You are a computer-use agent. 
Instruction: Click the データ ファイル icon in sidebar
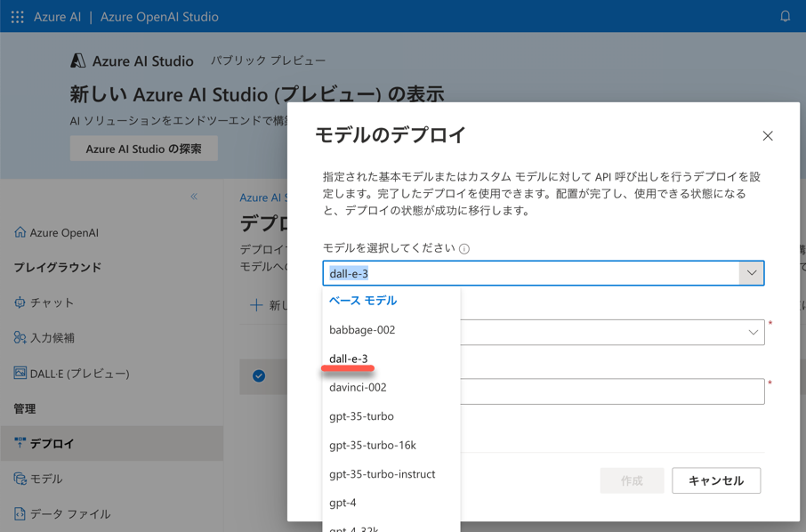pos(20,513)
